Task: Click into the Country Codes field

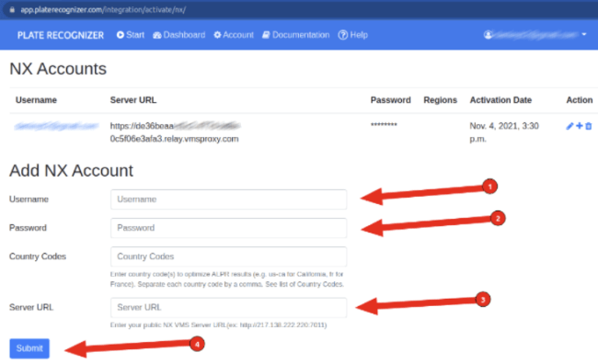Action: (x=228, y=256)
